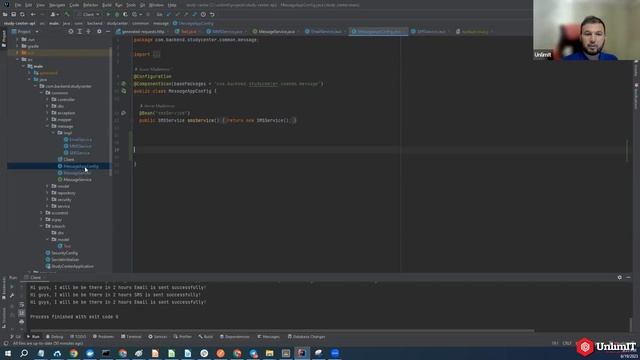This screenshot has height=360, width=640.
Task: Click the Open folder toolbar icon
Action: coord(5,14)
